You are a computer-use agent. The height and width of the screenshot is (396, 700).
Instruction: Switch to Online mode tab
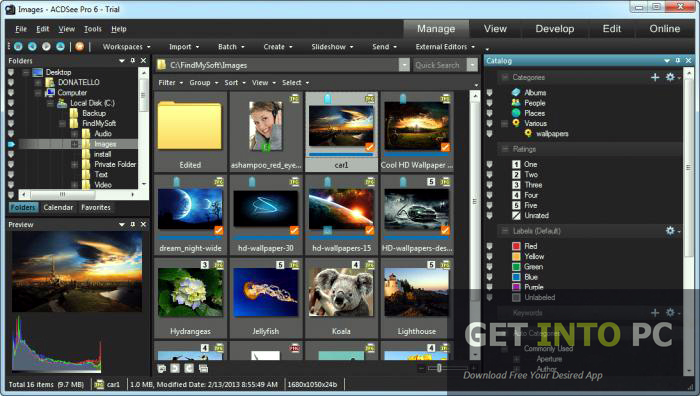[665, 29]
